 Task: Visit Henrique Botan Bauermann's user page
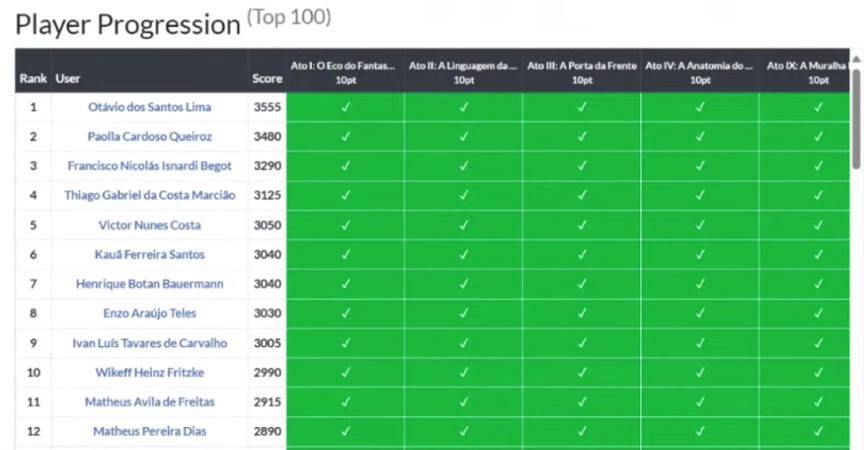[150, 284]
